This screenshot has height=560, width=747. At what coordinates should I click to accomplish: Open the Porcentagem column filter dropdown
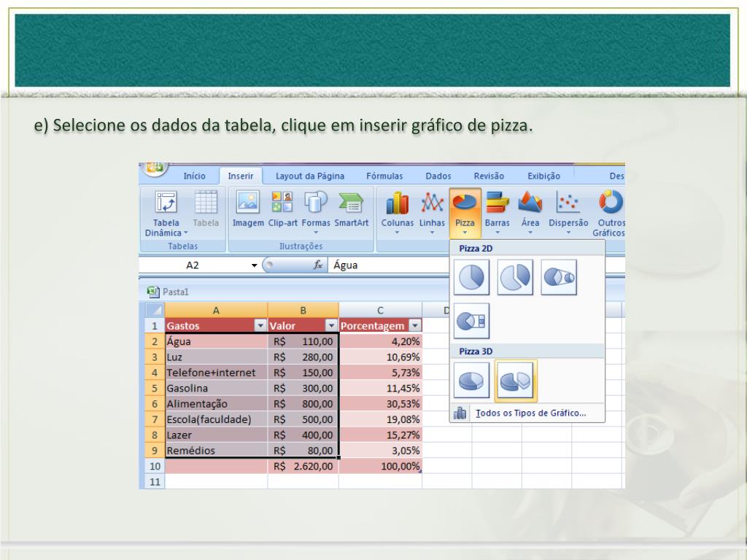point(415,326)
